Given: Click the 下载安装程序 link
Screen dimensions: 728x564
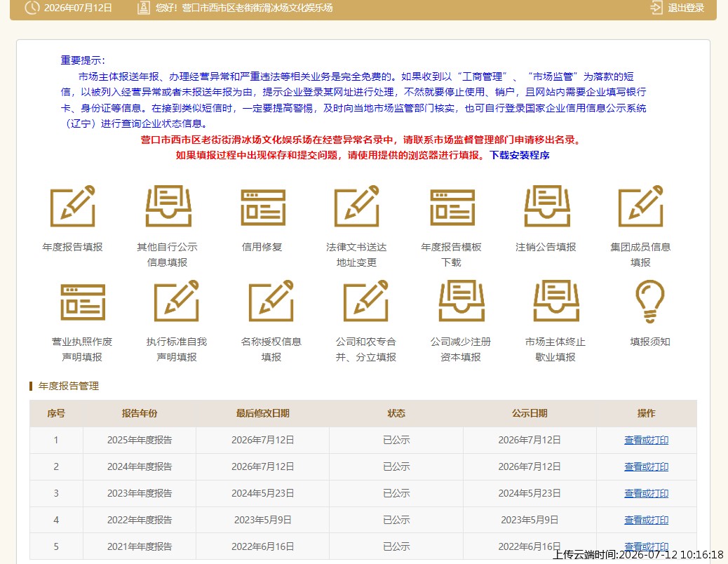Looking at the screenshot, I should [x=520, y=155].
